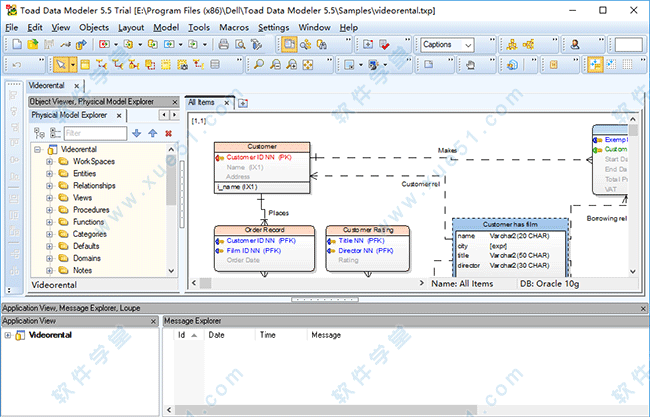The height and width of the screenshot is (417, 650).
Task: Click the Open model folder icon
Action: coord(33,44)
